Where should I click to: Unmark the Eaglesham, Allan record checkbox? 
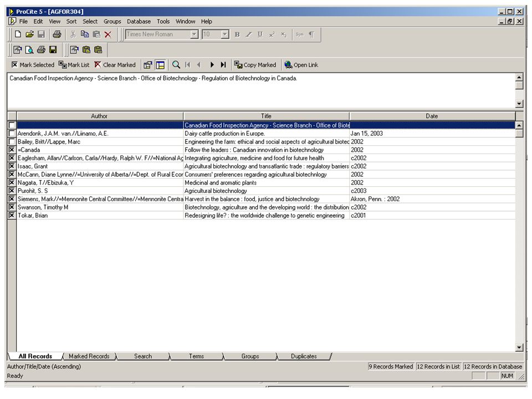tap(12, 158)
